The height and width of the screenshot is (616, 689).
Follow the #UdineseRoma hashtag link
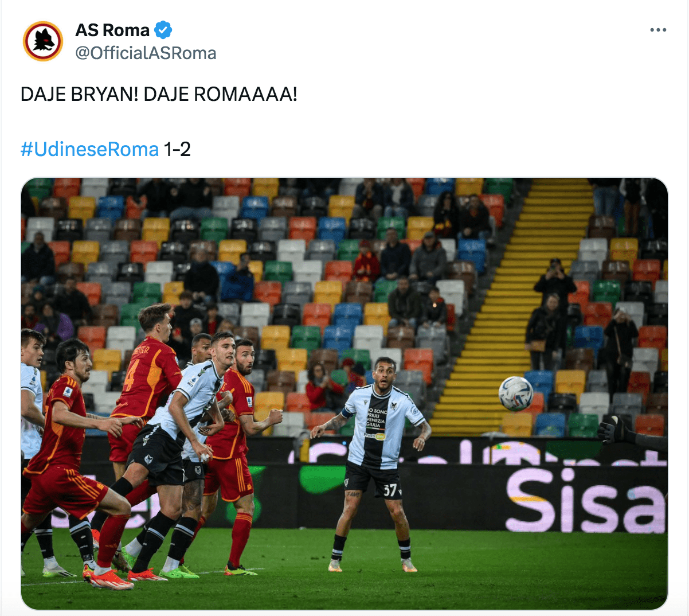89,149
